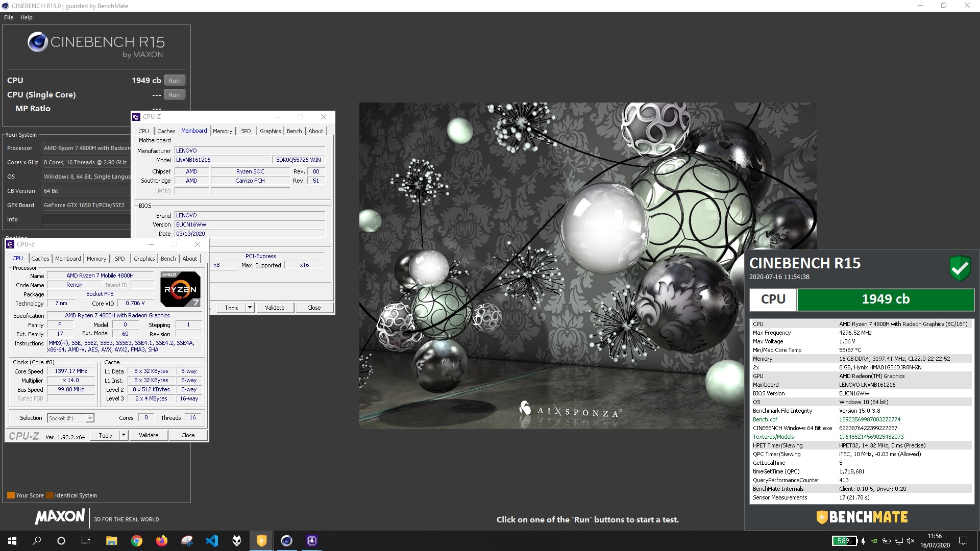This screenshot has height=551, width=980.
Task: Click the Your Score legend label
Action: (30, 495)
